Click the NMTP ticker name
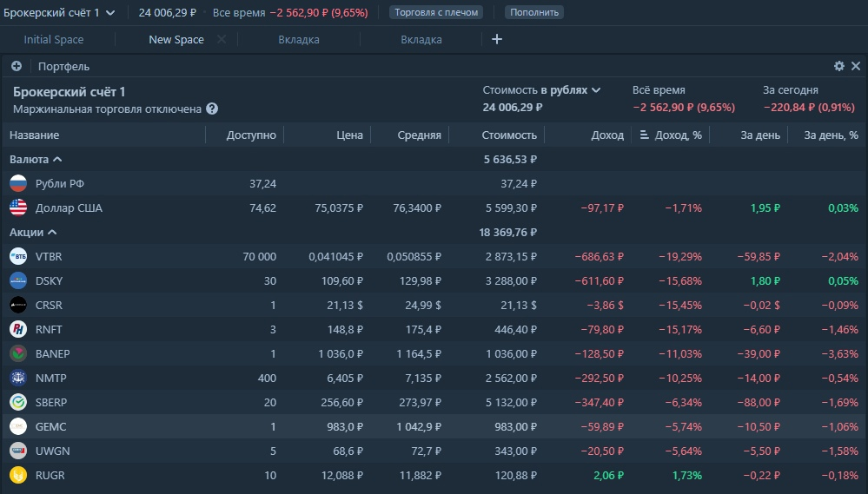 51,379
